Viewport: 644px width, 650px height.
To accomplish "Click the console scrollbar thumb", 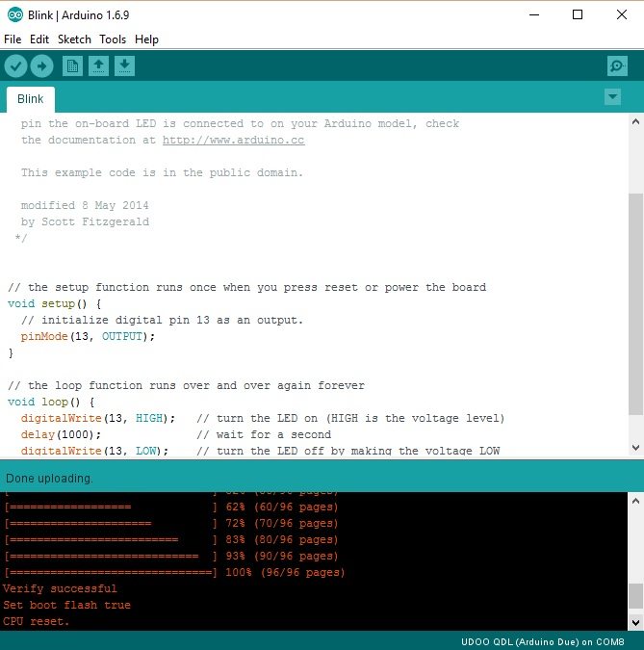I will coord(635,596).
